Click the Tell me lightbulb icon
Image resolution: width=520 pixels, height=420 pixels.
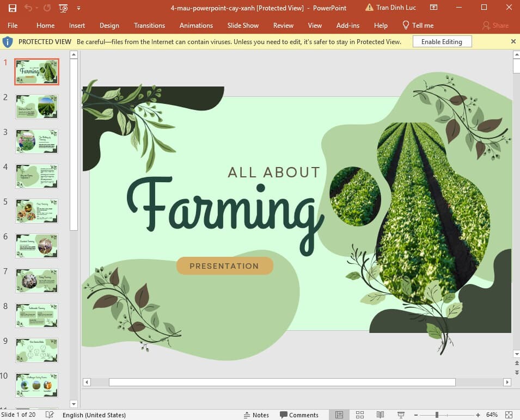click(x=405, y=25)
